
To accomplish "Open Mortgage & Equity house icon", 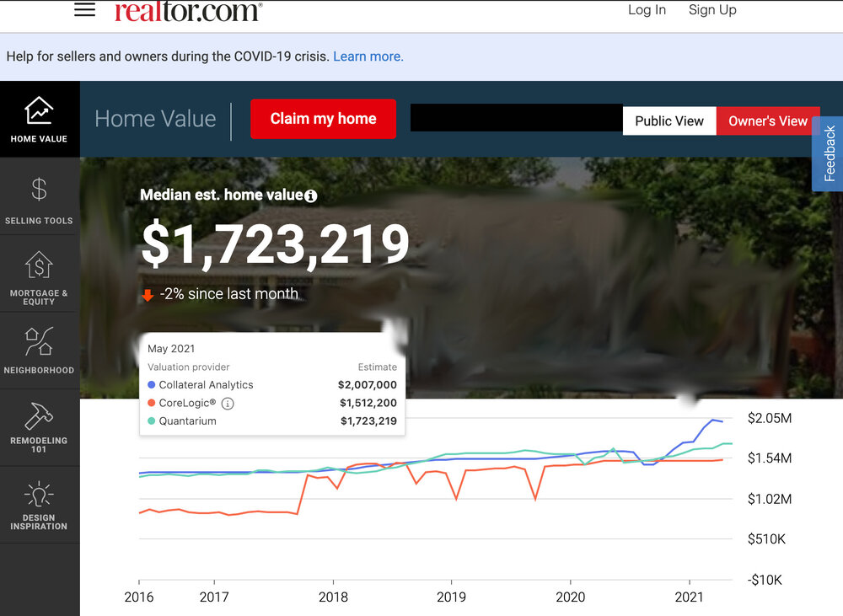I will click(x=39, y=265).
